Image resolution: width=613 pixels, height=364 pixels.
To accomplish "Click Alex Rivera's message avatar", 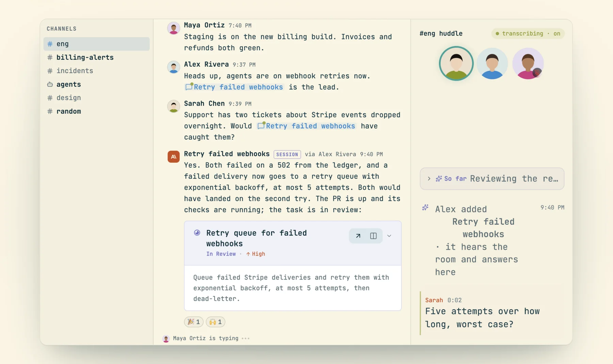I will pyautogui.click(x=173, y=67).
